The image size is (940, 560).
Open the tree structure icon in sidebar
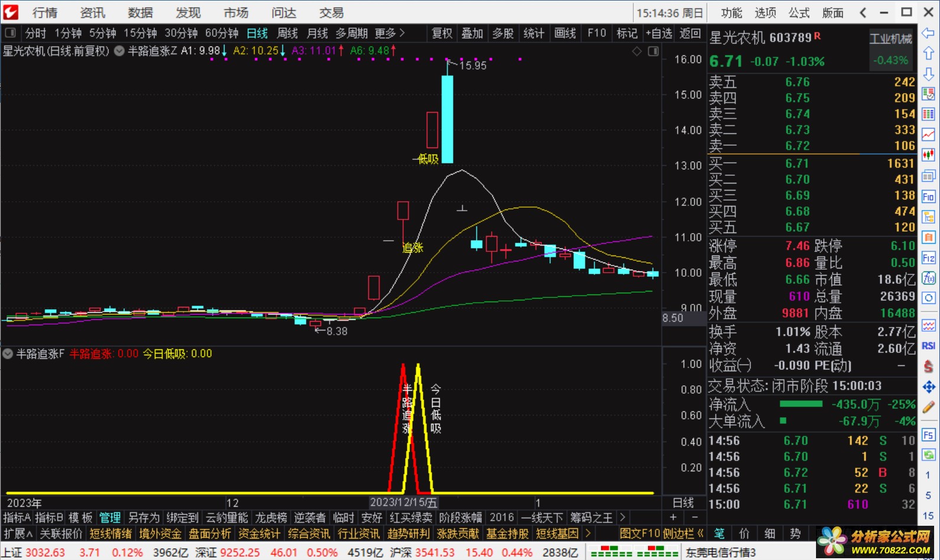point(928,217)
